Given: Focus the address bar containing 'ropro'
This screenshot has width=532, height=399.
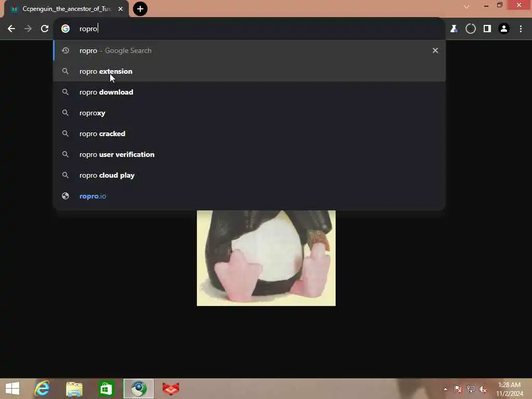Looking at the screenshot, I should 249,29.
